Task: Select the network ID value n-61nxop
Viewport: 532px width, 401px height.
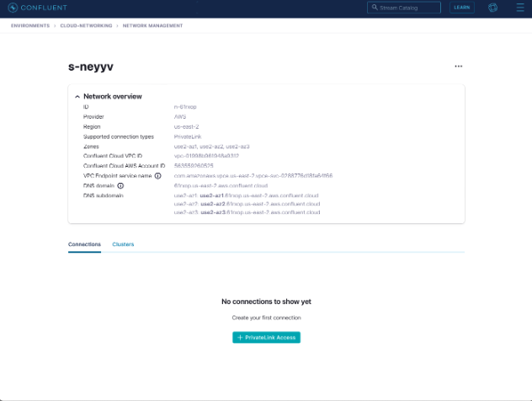Action: pos(185,107)
